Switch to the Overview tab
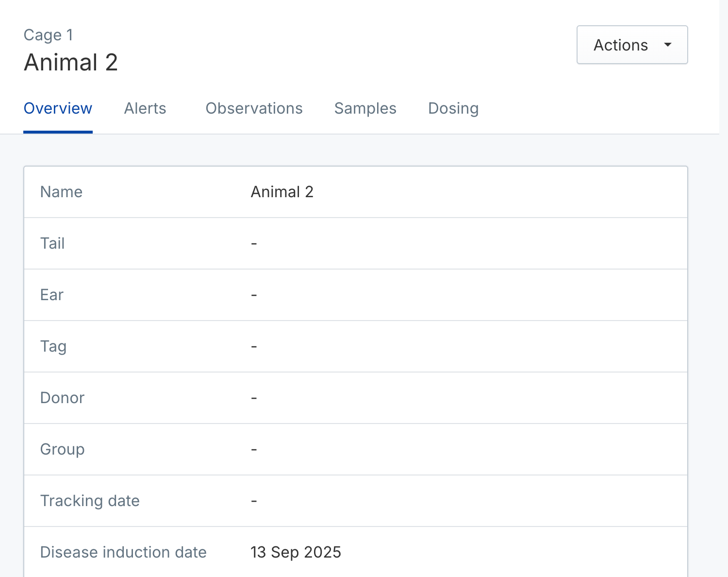This screenshot has width=728, height=577. click(x=58, y=108)
